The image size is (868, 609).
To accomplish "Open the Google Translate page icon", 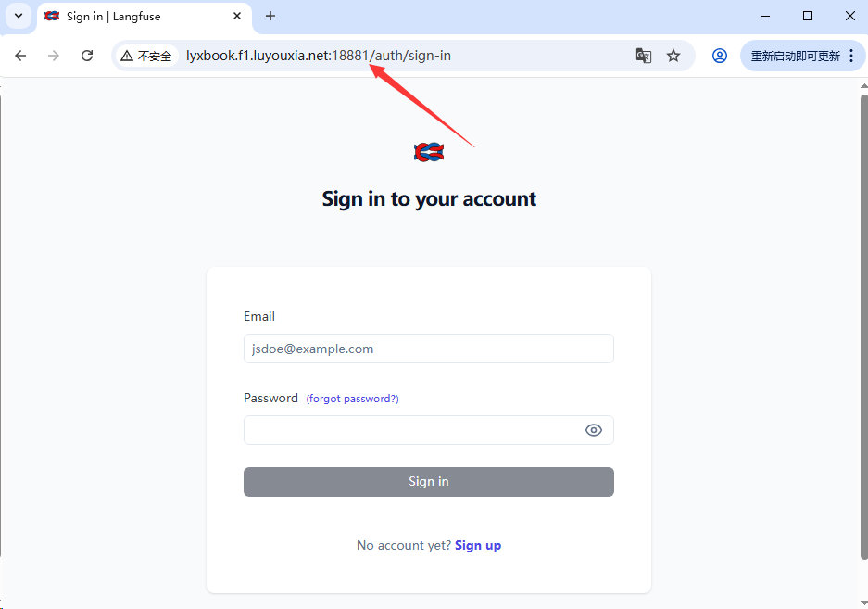I will pyautogui.click(x=643, y=56).
